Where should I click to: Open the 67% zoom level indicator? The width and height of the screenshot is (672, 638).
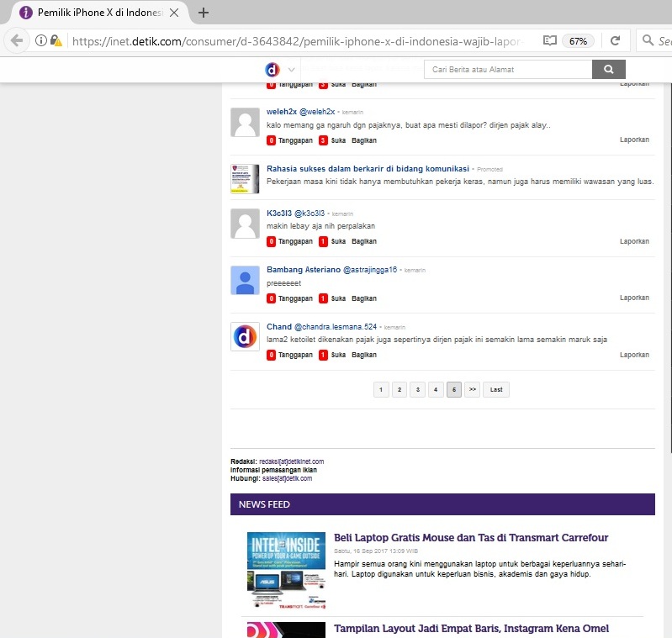(578, 40)
